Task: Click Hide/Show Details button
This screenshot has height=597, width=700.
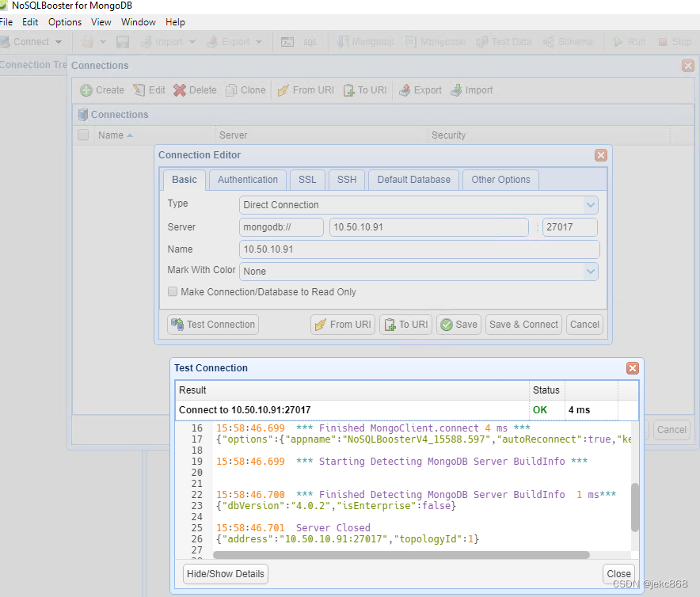Action: click(226, 574)
